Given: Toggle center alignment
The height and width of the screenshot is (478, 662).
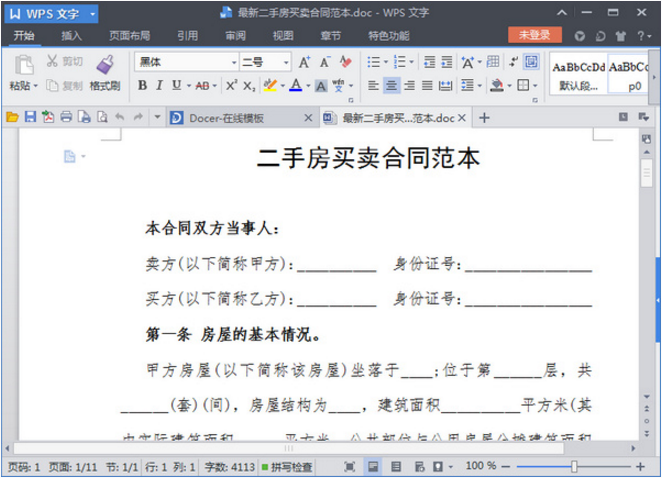Looking at the screenshot, I should (391, 86).
